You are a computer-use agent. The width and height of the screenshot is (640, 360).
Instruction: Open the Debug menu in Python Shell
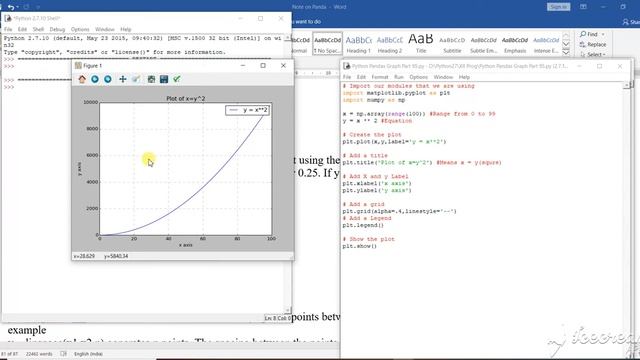[57, 29]
